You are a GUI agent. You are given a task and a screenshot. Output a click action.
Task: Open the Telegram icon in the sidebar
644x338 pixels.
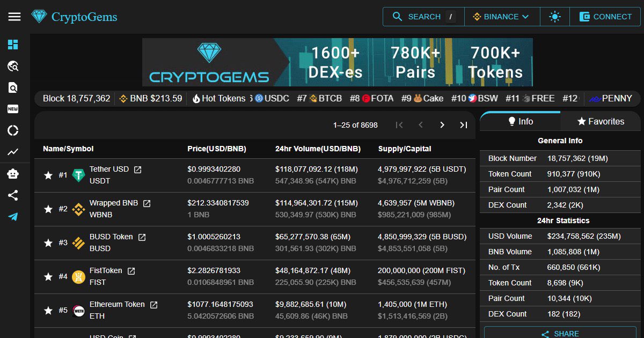tap(14, 216)
